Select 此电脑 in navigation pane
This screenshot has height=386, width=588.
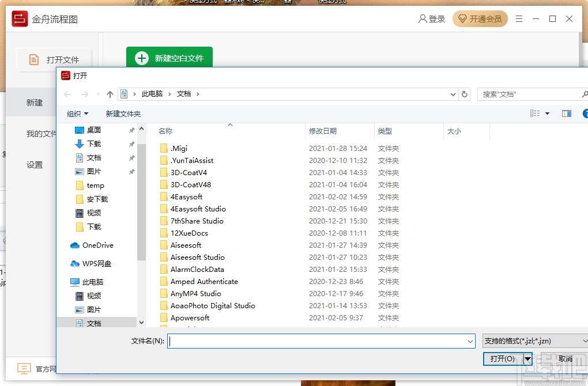point(93,282)
